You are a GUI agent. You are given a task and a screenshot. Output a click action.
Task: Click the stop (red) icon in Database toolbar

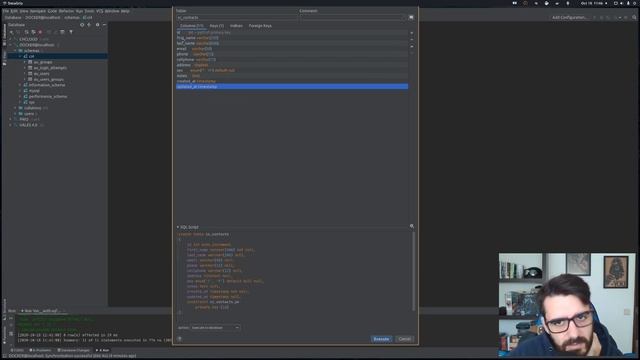(x=40, y=32)
